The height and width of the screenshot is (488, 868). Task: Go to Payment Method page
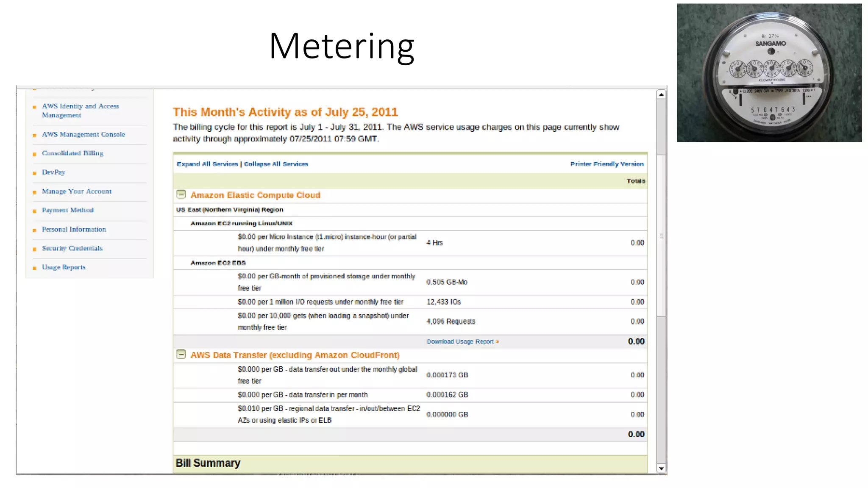68,210
